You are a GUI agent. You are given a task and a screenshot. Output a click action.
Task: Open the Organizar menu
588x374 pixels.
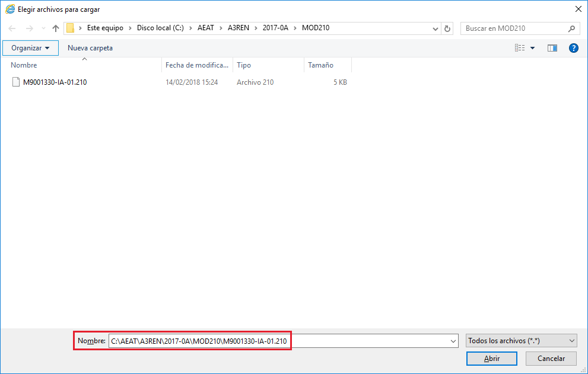coord(30,48)
